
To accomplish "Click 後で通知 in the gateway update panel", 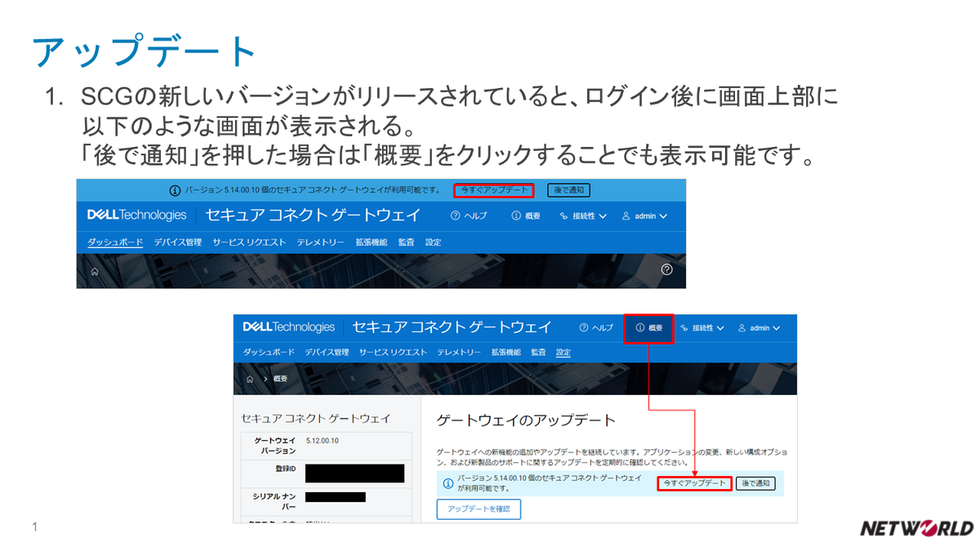I will point(755,483).
